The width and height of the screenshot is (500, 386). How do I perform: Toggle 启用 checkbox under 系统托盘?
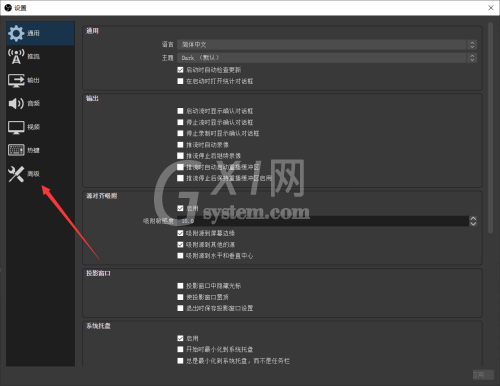(180, 338)
